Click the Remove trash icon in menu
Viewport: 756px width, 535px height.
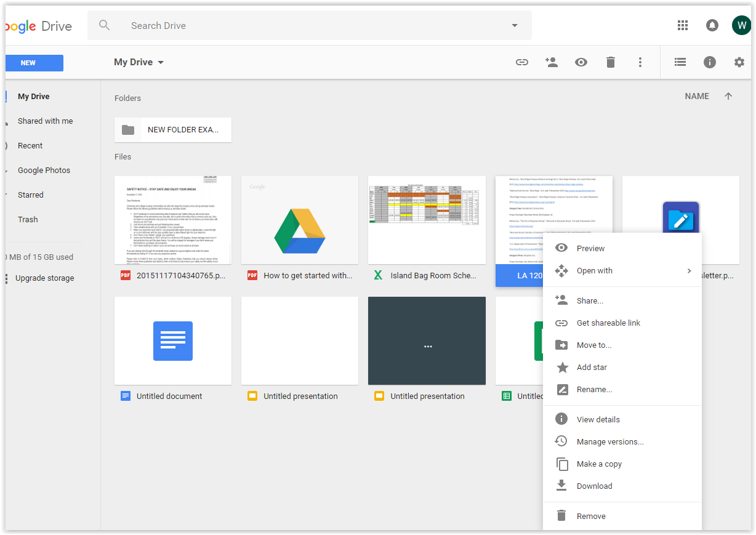561,516
